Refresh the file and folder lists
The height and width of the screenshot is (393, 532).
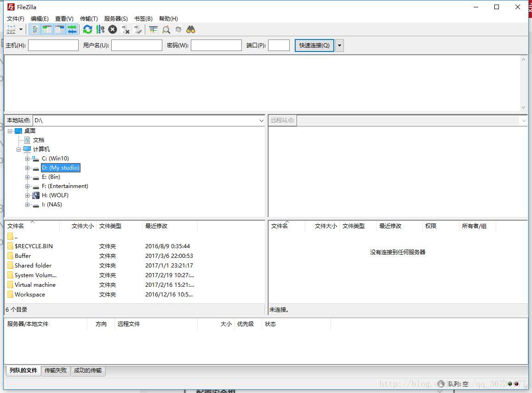(x=87, y=30)
